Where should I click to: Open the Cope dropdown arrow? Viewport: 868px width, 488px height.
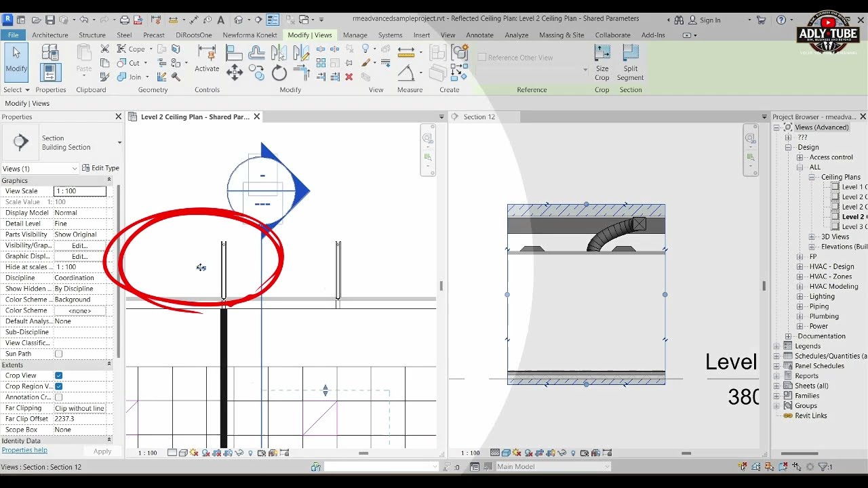point(151,49)
